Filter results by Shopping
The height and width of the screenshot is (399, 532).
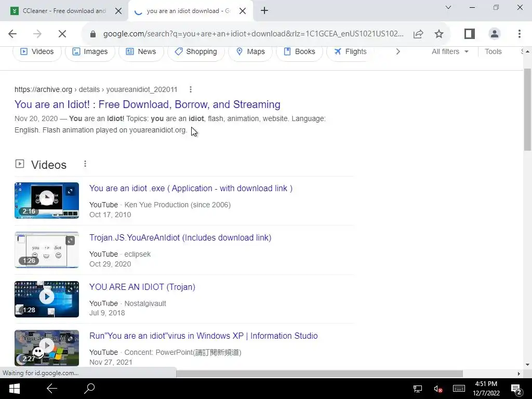tap(196, 51)
